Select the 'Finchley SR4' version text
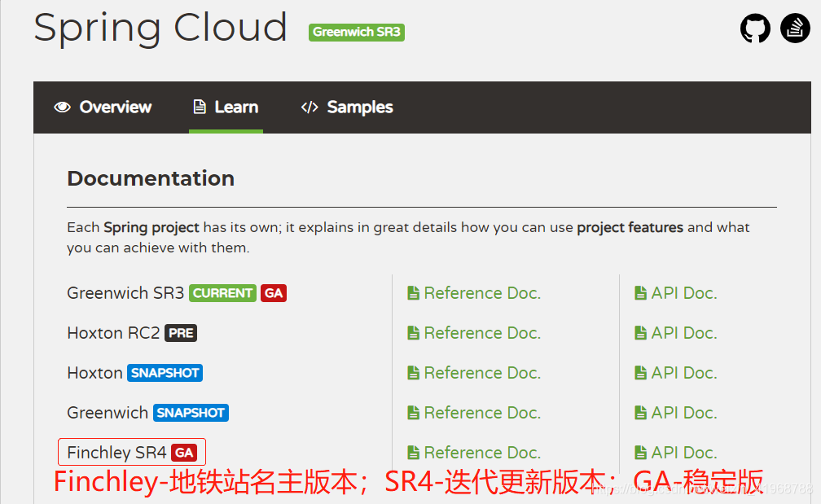Image resolution: width=821 pixels, height=504 pixels. click(116, 452)
